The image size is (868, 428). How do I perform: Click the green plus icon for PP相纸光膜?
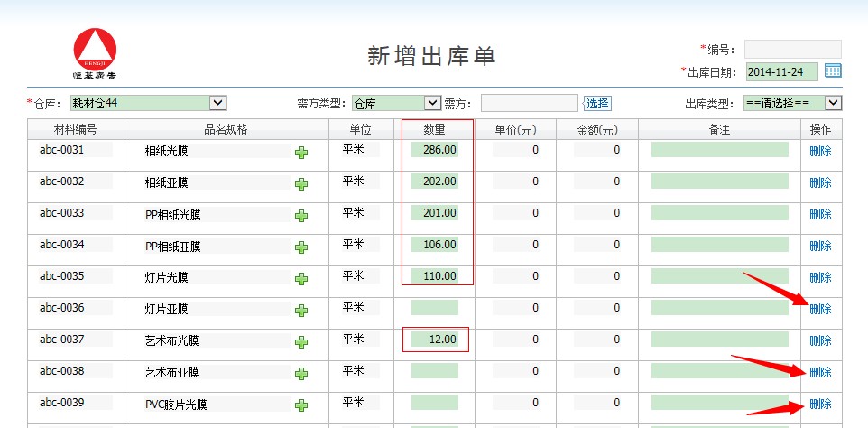tap(301, 216)
